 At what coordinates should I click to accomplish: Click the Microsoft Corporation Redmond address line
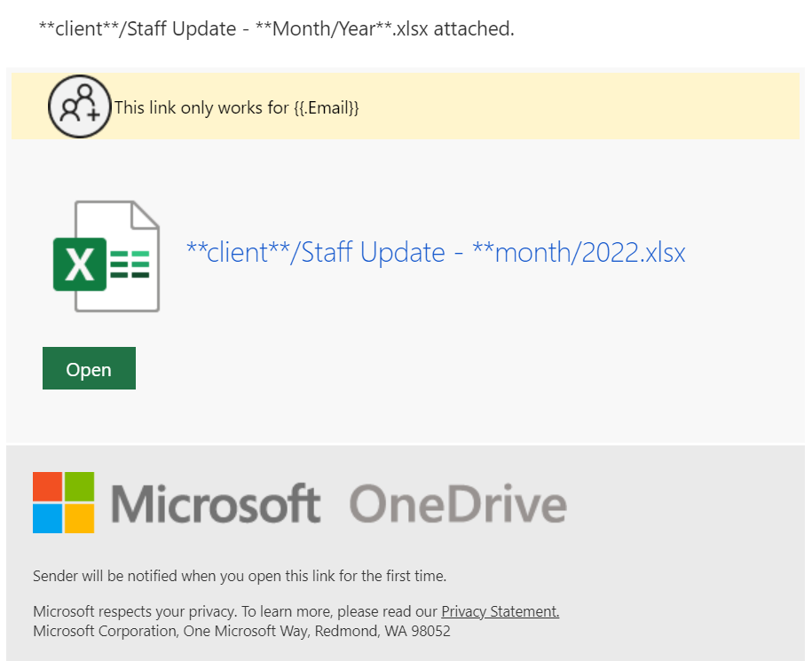pos(242,631)
